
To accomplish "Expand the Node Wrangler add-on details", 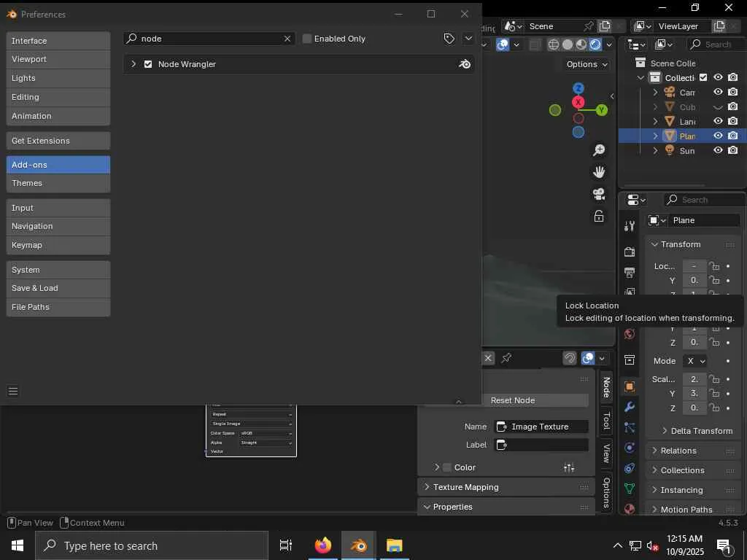I will (133, 64).
